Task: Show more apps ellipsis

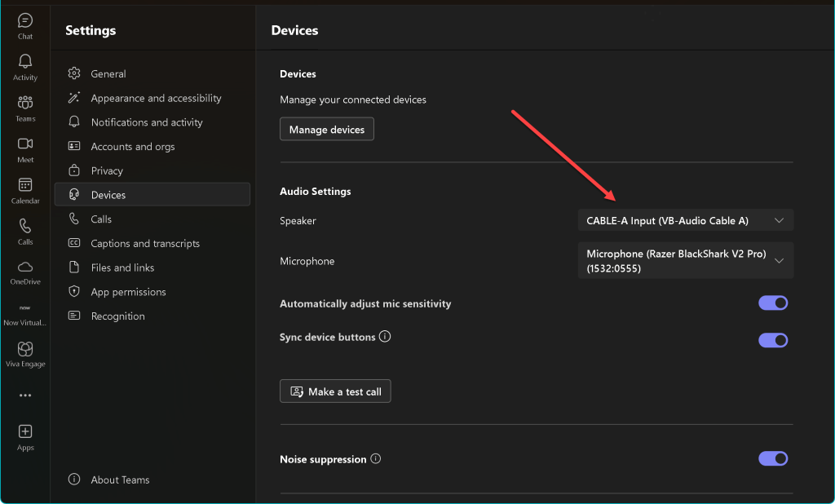Action: click(x=25, y=396)
